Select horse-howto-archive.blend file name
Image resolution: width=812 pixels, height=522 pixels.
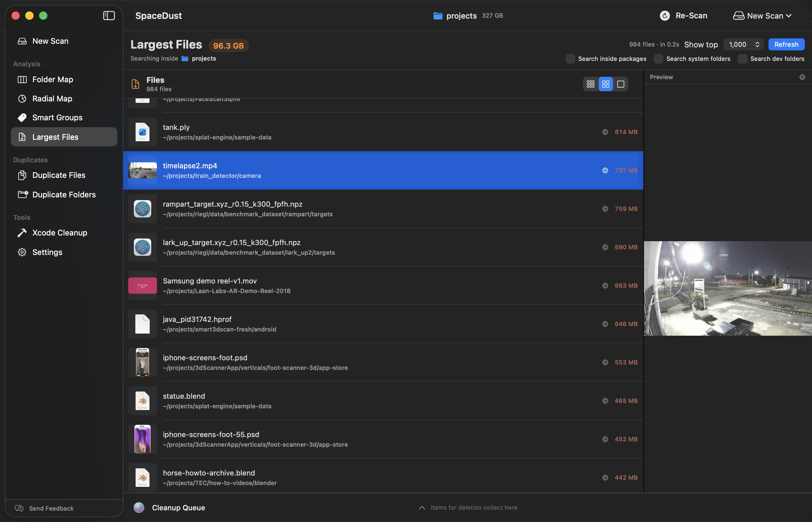pyautogui.click(x=209, y=473)
